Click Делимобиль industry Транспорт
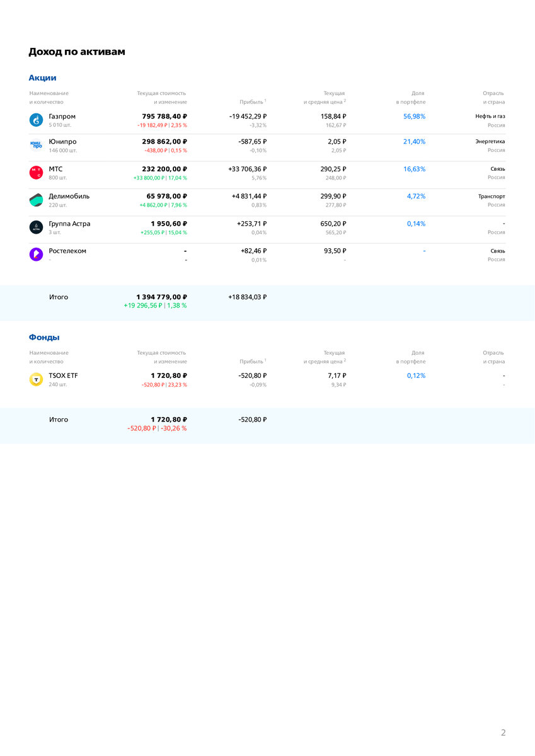The width and height of the screenshot is (535, 756). (492, 197)
